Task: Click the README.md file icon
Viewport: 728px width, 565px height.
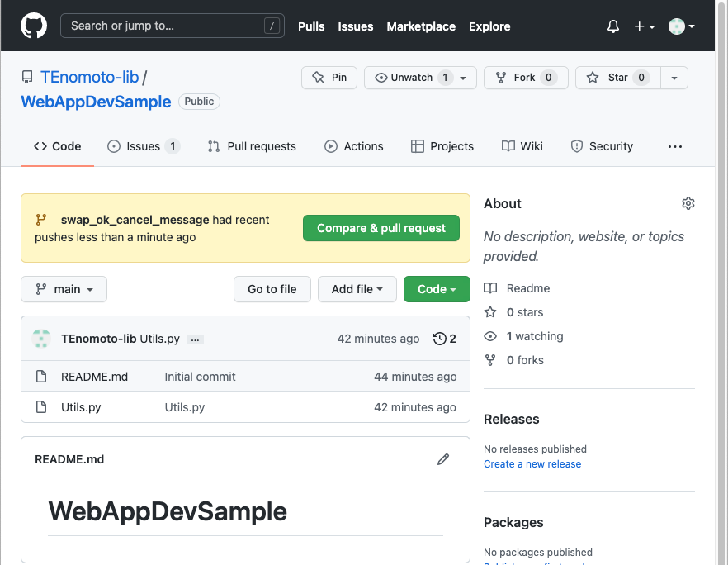Action: (x=41, y=377)
